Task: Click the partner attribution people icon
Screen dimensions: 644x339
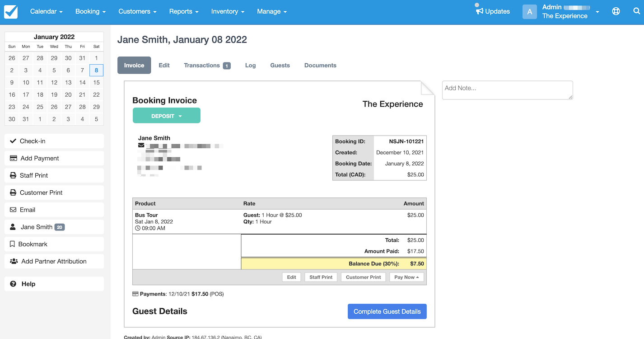Action: pos(14,261)
